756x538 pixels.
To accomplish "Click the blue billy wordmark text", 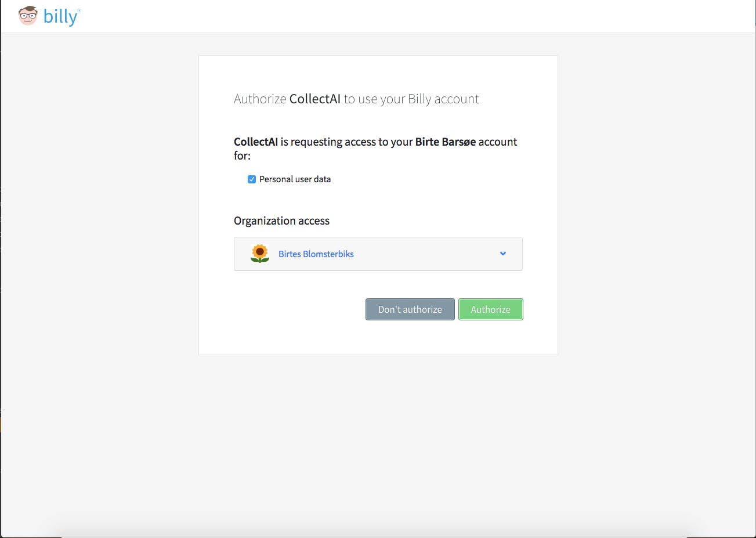I will pyautogui.click(x=60, y=17).
